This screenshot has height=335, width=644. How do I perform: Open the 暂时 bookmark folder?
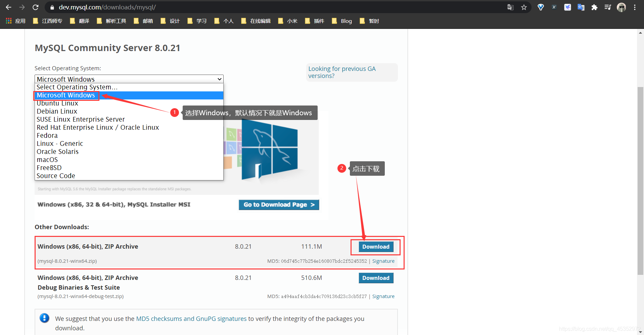[x=369, y=21]
